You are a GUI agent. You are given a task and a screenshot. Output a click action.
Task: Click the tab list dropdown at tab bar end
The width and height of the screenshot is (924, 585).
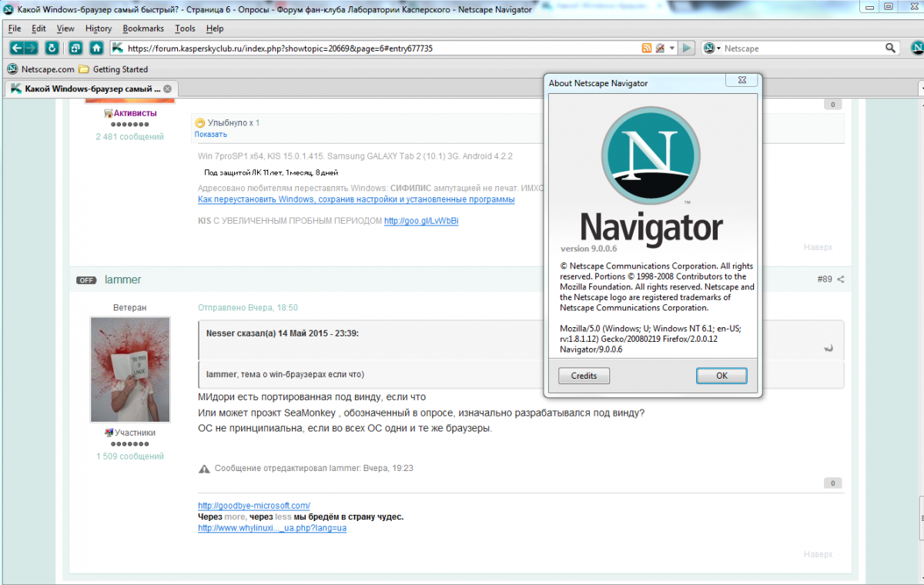[921, 89]
